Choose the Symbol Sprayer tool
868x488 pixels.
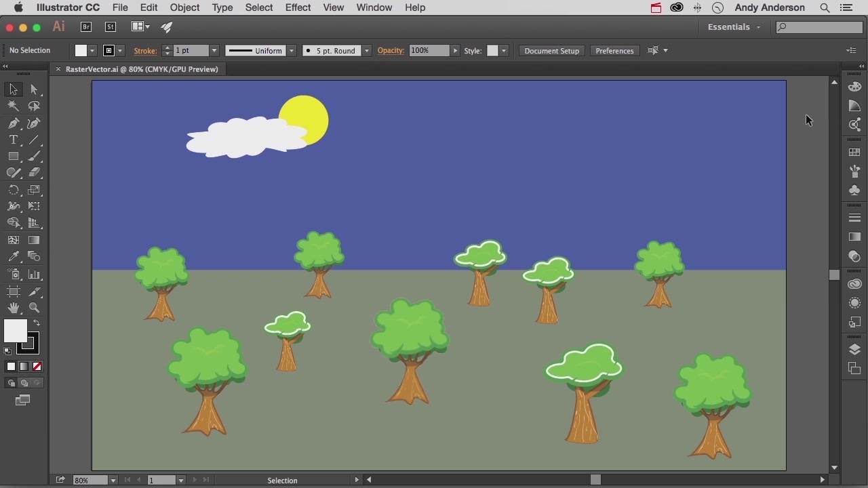click(x=13, y=274)
